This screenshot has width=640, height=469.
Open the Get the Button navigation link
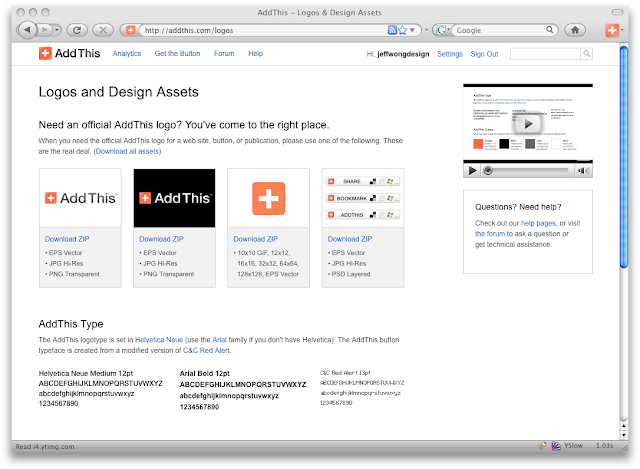pyautogui.click(x=177, y=53)
